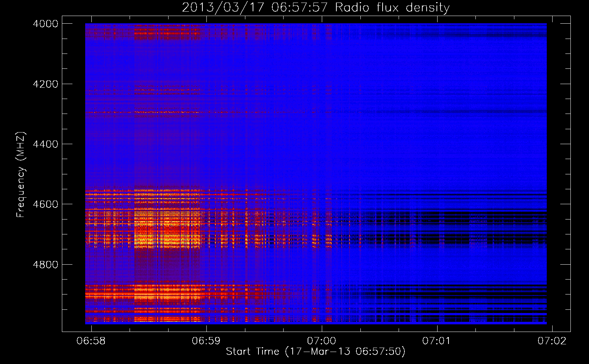Viewport: 589px width, 364px height.
Task: Click the plot title 'Radio flux density'
Action: (392, 7)
